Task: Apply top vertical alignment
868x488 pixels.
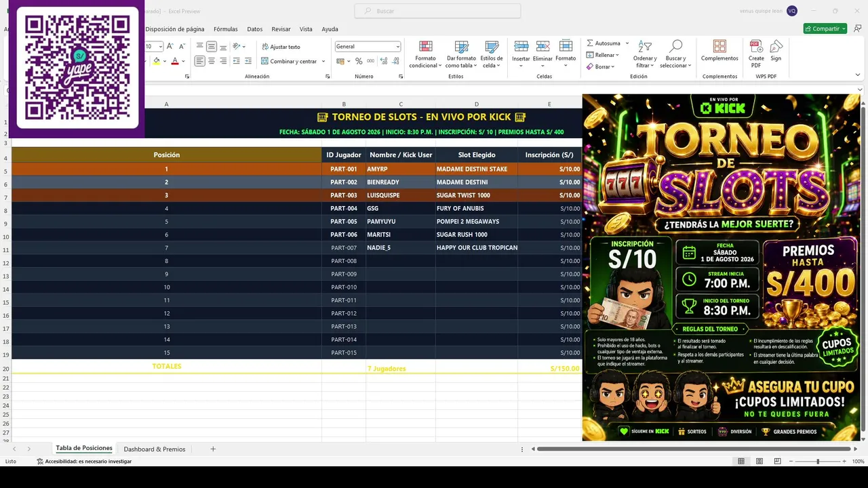Action: point(199,46)
